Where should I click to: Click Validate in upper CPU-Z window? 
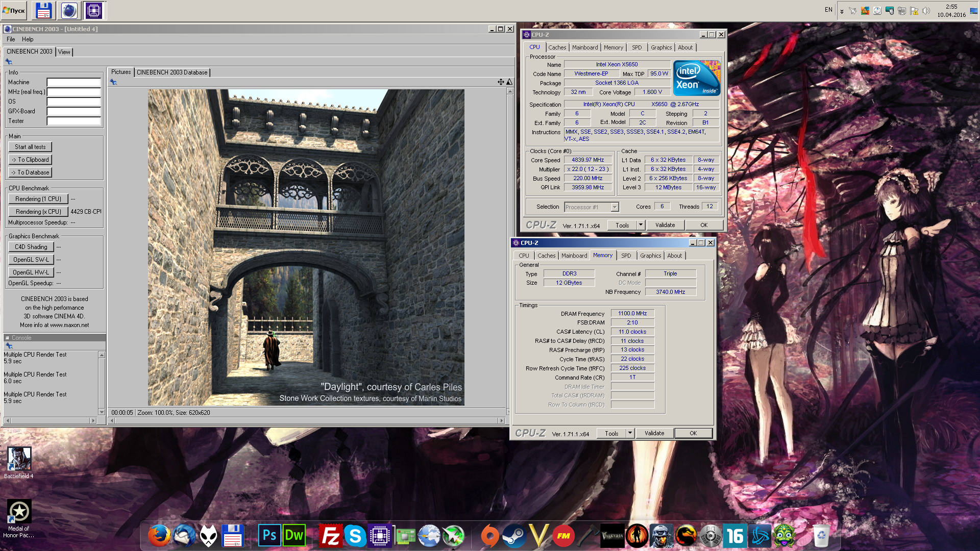[x=665, y=225]
